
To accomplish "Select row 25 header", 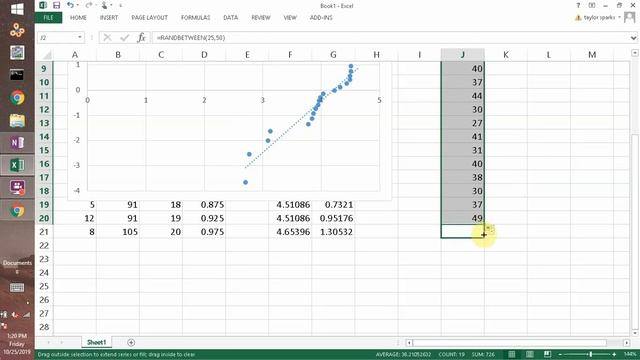I will [44, 286].
